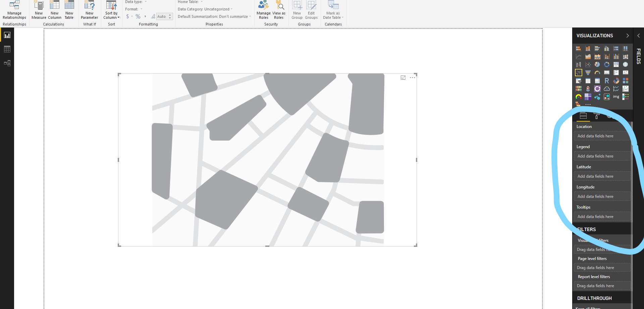Screen dimensions: 644x309
Task: Open View as Roles
Action: click(x=279, y=10)
